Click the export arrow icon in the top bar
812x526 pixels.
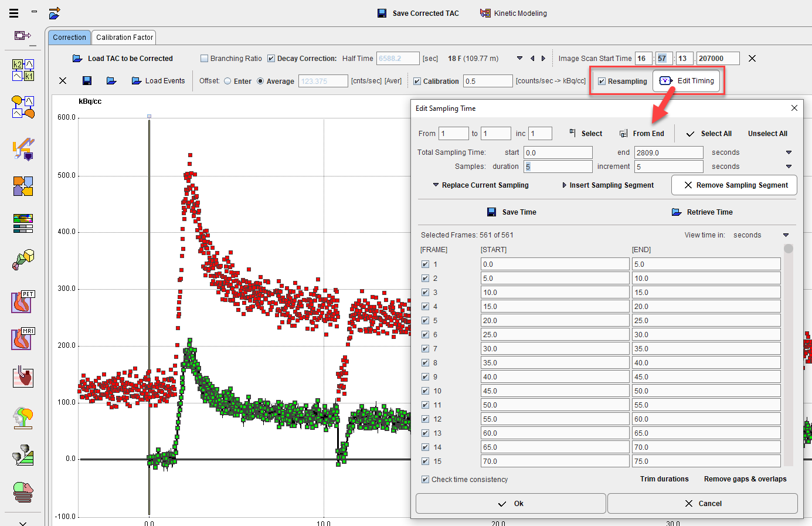[x=55, y=13]
